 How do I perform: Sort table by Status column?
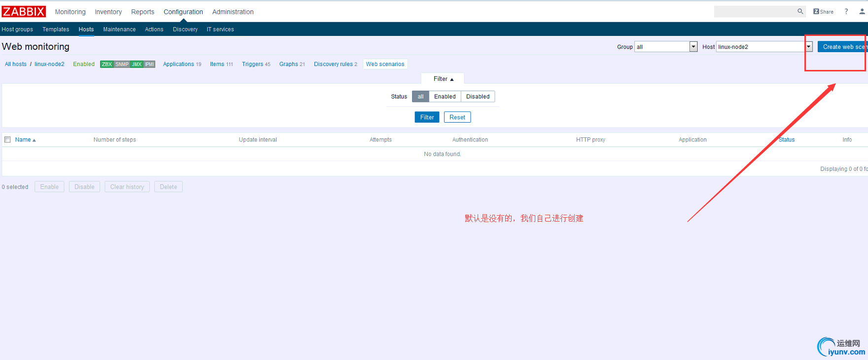click(x=787, y=140)
